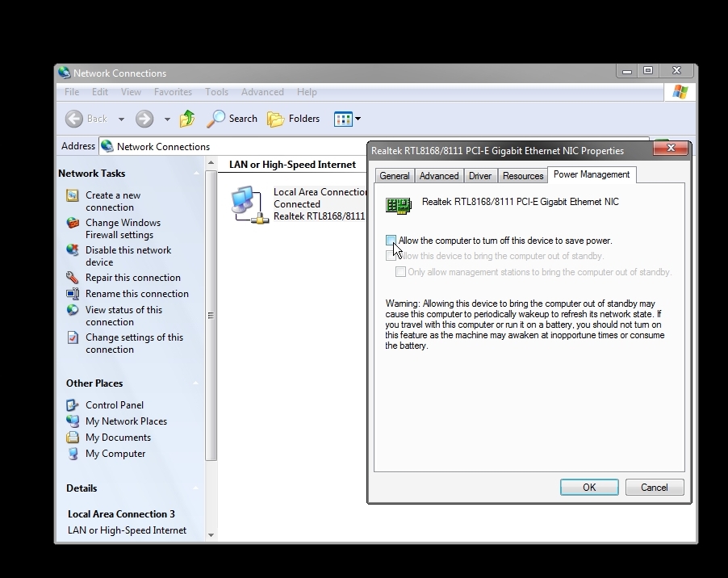This screenshot has width=728, height=578.
Task: Click Rename this connection icon
Action: click(x=73, y=294)
